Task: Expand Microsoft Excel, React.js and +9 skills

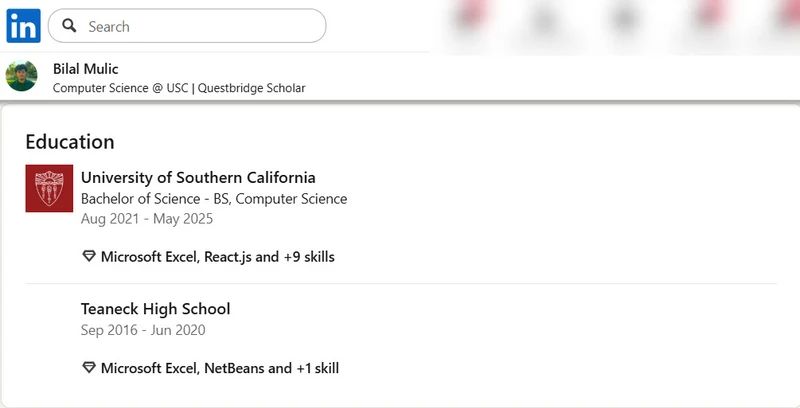Action: point(218,257)
